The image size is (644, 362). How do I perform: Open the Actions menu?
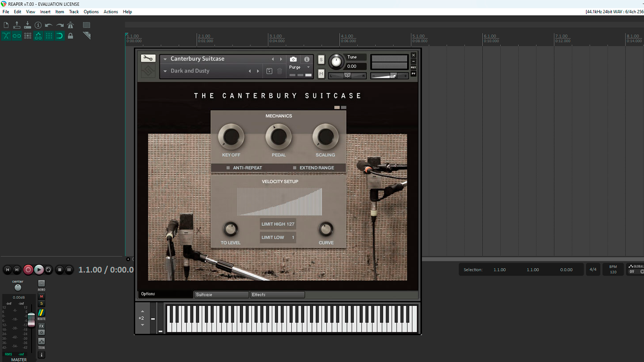111,12
